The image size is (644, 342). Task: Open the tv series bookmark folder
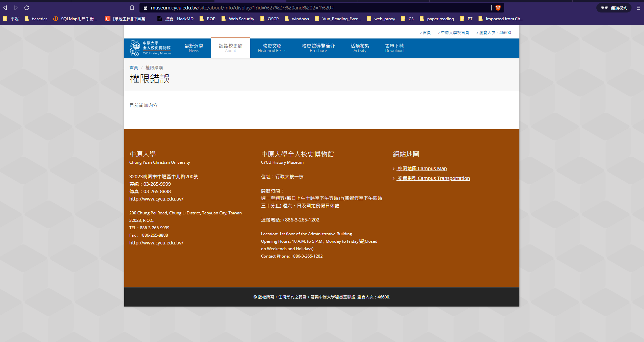36,19
